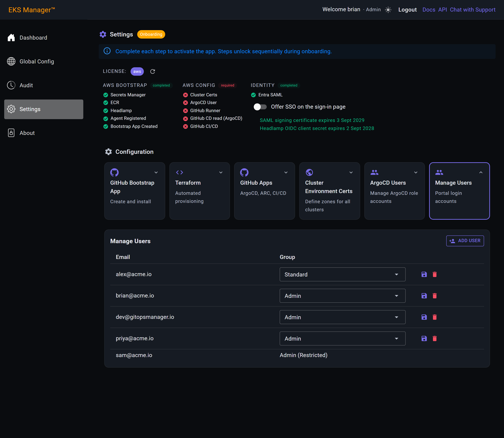Delete user brian@acme.io
Image resolution: width=504 pixels, height=438 pixels.
click(435, 296)
